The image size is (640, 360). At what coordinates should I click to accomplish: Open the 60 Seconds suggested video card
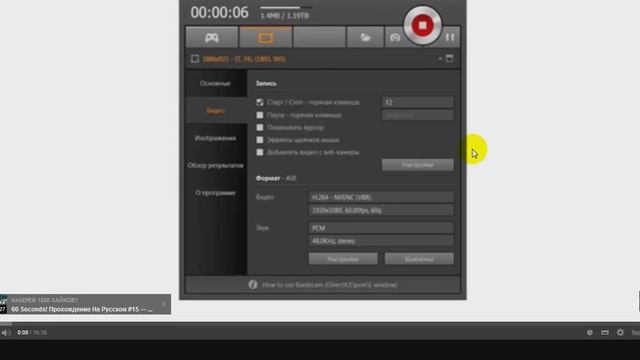85,304
